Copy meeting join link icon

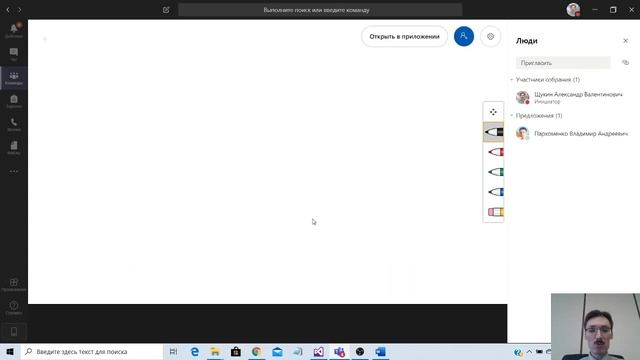625,62
